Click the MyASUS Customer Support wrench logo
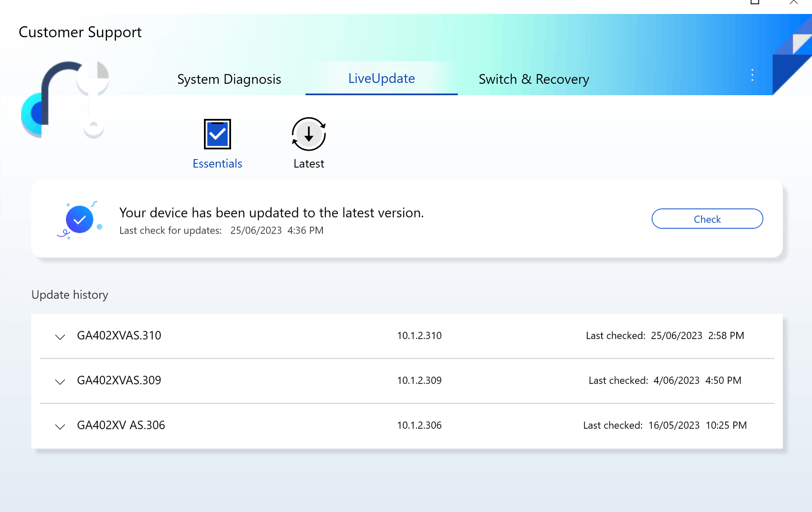The height and width of the screenshot is (512, 812). point(65,100)
